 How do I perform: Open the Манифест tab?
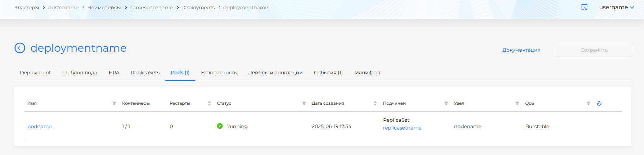pos(367,73)
